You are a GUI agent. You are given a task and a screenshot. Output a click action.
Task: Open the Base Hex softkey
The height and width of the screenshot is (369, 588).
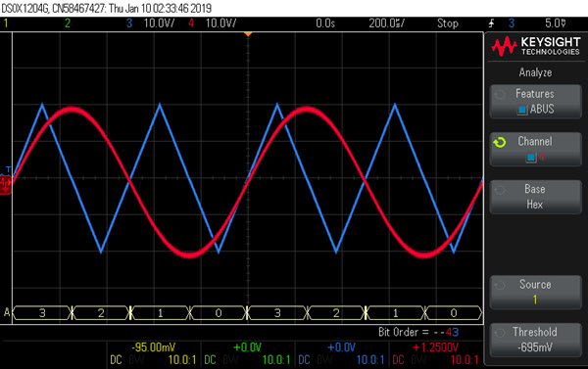[x=535, y=197]
